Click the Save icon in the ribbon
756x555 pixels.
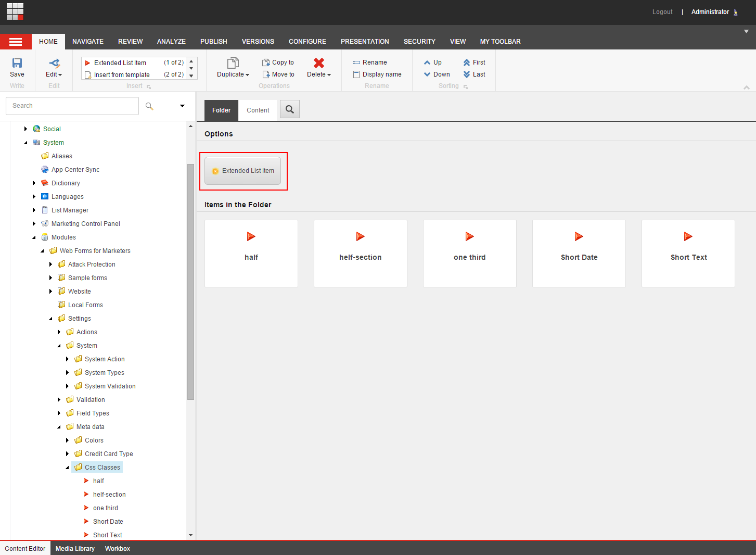pos(17,63)
